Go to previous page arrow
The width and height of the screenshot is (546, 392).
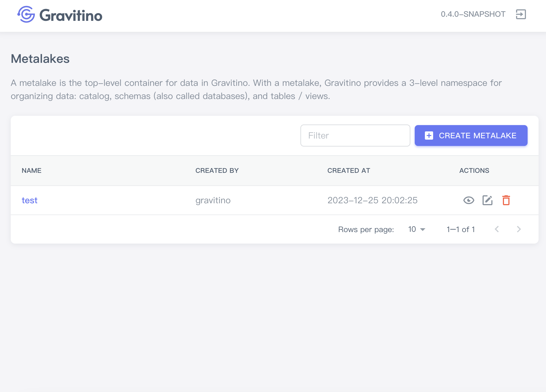[x=497, y=229]
